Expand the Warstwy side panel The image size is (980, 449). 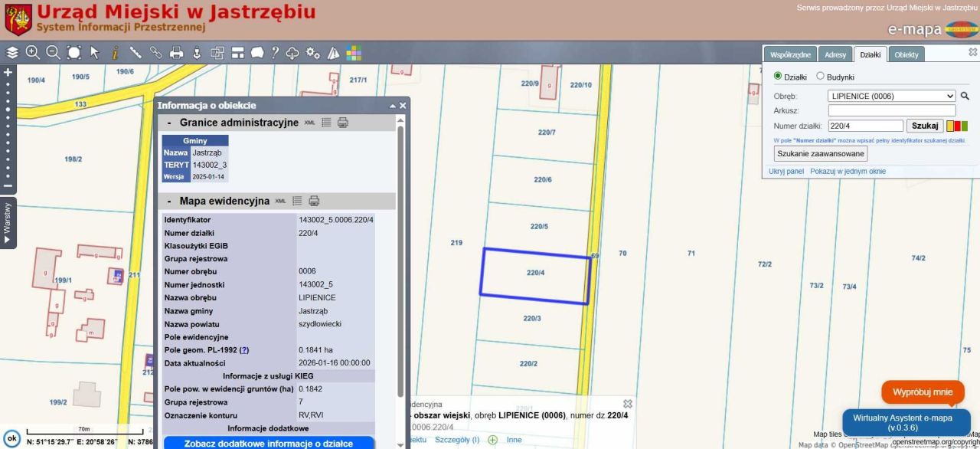[8, 223]
